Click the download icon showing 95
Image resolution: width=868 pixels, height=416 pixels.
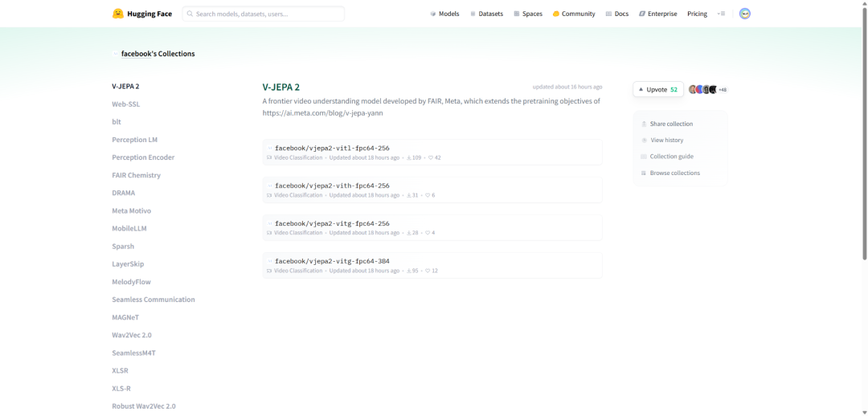point(409,271)
